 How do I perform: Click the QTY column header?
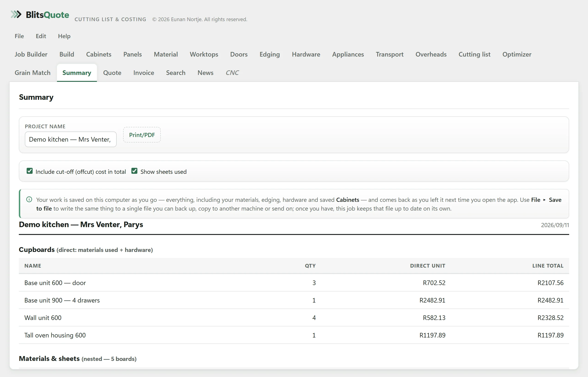click(x=310, y=266)
